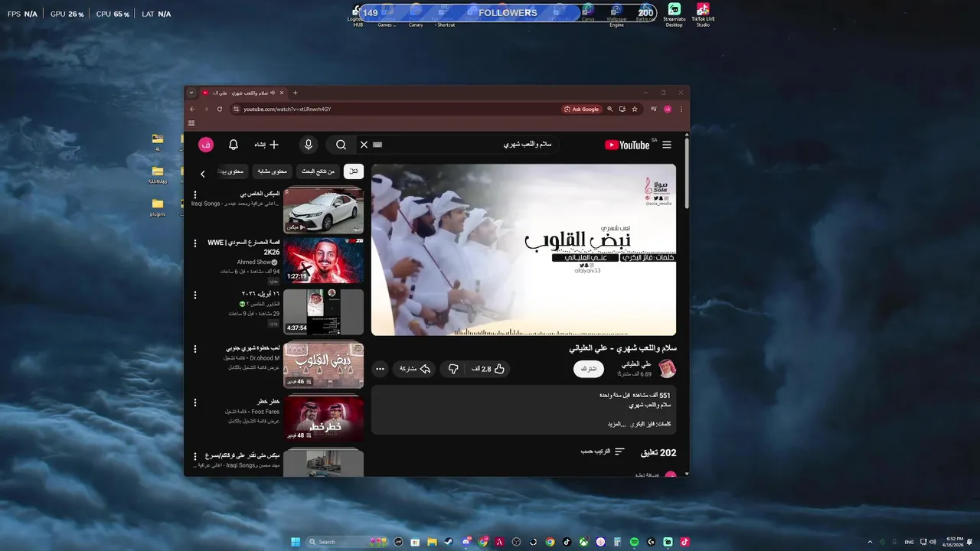Screen dimensions: 980x551
Task: Clear the YouTube search text with X
Action: coord(364,145)
